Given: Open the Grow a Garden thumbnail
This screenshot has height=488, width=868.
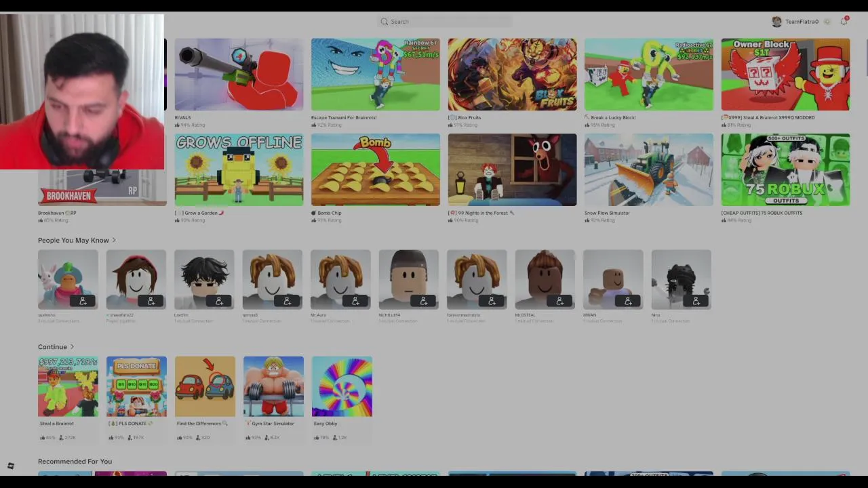Looking at the screenshot, I should tap(239, 170).
